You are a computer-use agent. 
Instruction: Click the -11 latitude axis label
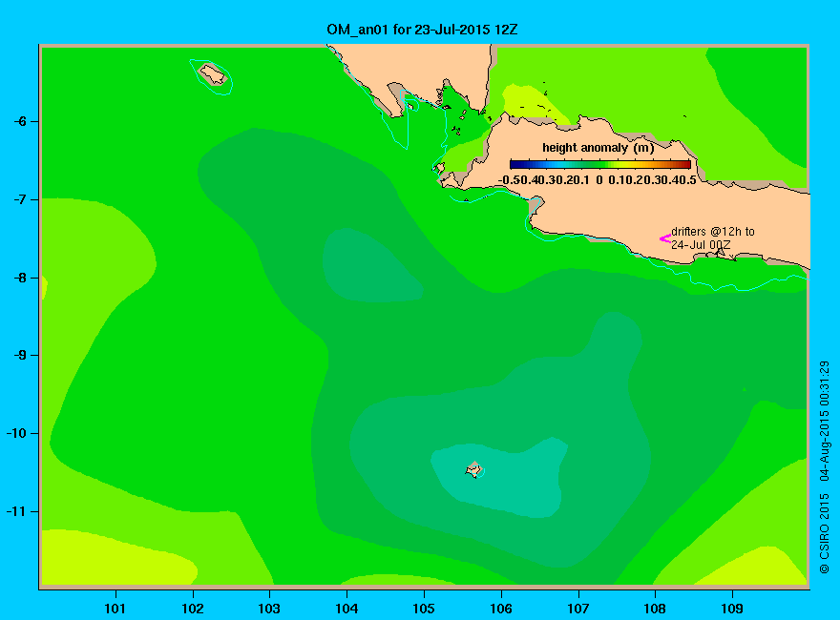click(16, 511)
